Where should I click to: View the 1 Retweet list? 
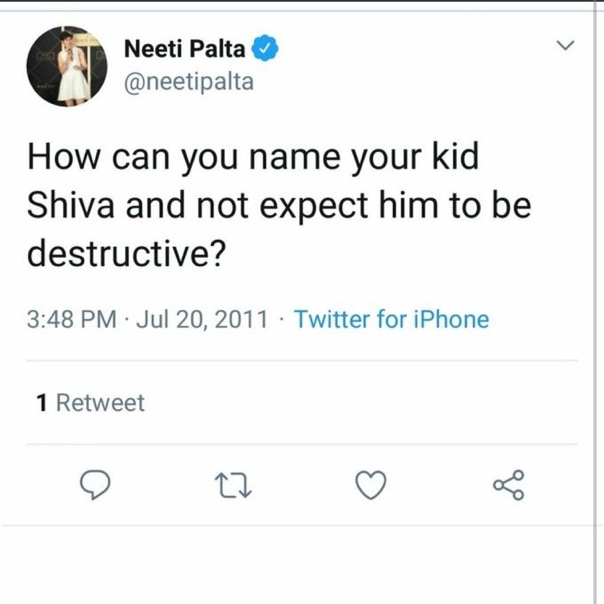point(90,403)
